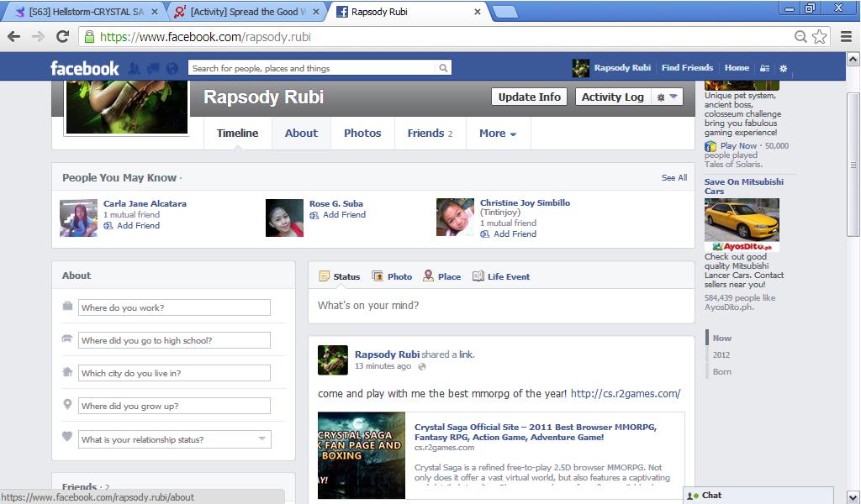
Task: Click the Photo icon in composer
Action: point(378,276)
